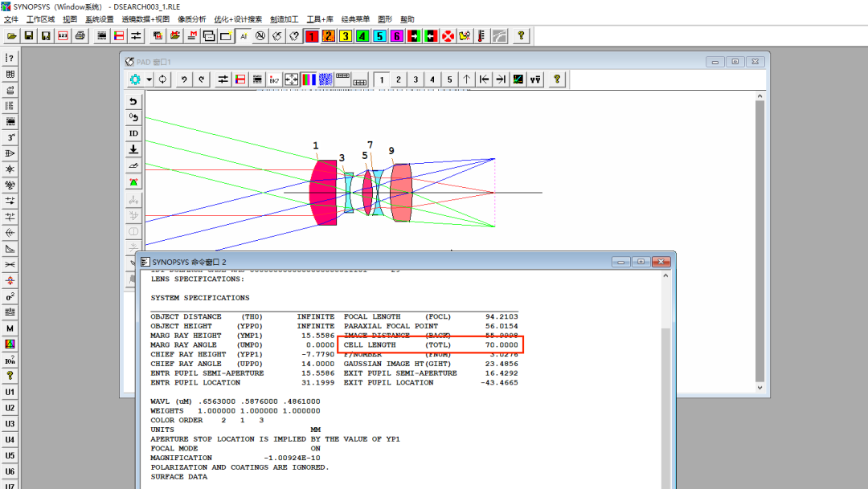Open a lens file with the folder icon
Image resolution: width=868 pixels, height=489 pixels.
(11, 36)
